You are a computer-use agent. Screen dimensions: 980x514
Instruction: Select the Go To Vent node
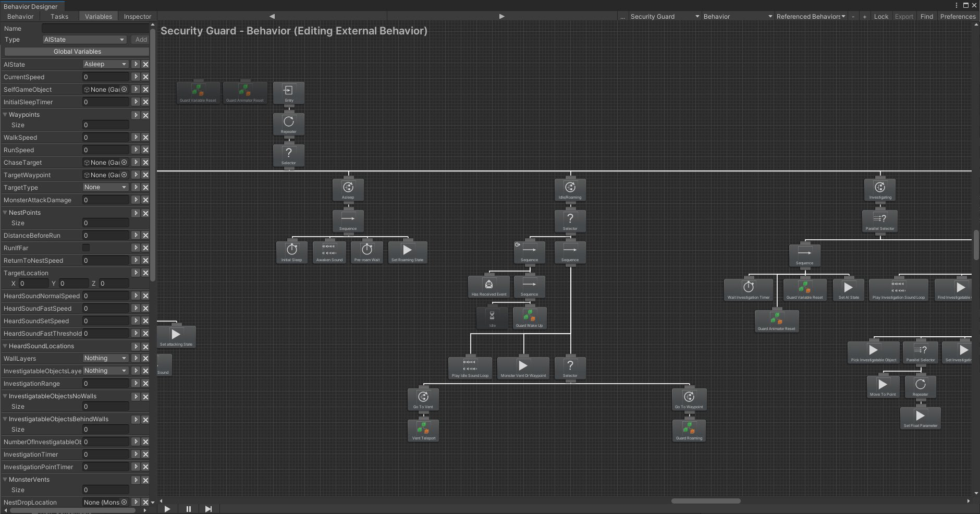point(423,399)
